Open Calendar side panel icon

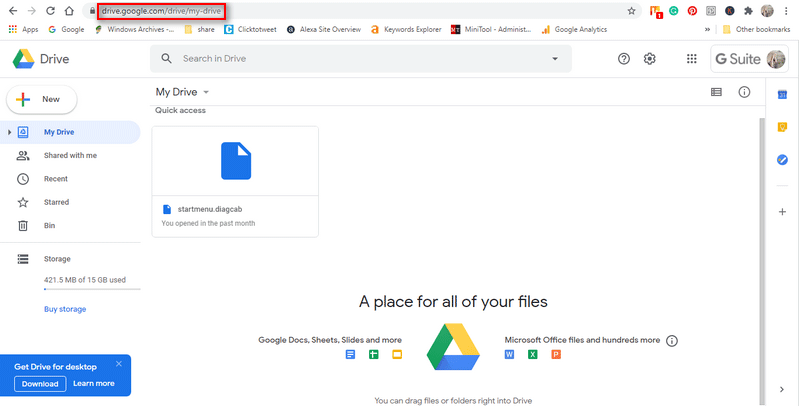(782, 95)
